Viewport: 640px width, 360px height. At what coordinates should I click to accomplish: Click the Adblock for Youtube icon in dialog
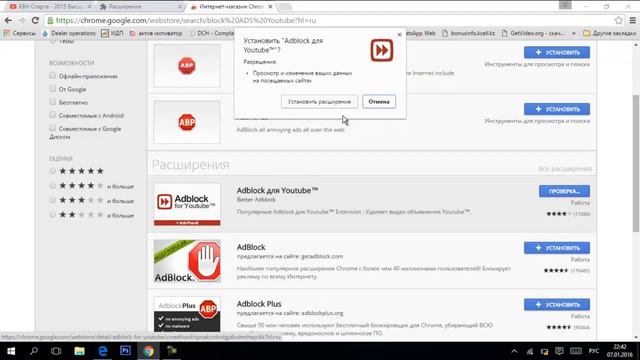point(382,50)
